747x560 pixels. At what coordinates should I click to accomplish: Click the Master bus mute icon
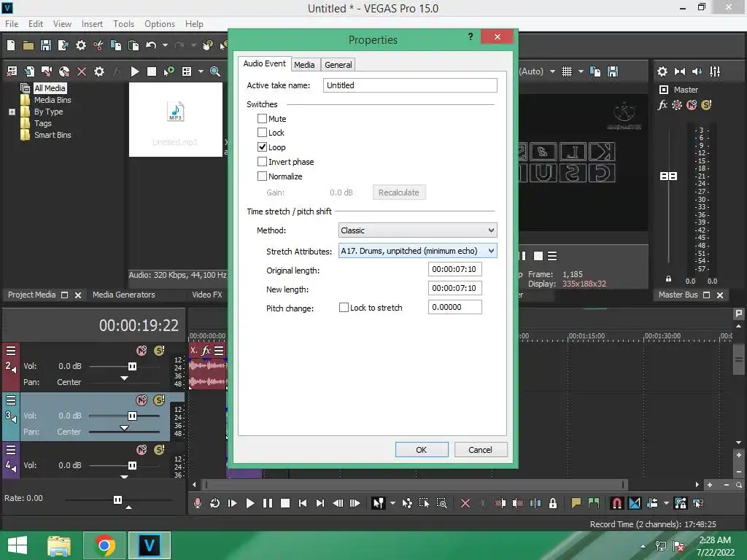click(692, 105)
